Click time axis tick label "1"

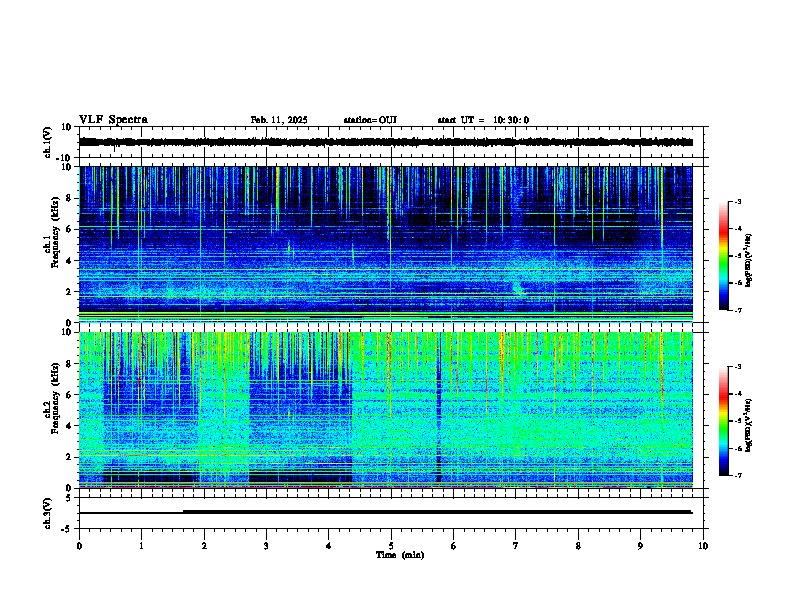(141, 546)
